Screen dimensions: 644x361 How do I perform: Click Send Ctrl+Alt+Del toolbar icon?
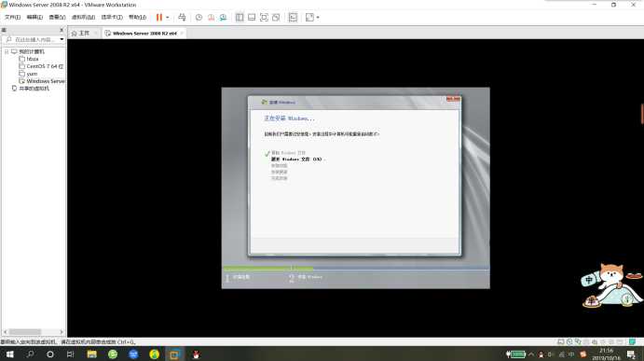[182, 18]
